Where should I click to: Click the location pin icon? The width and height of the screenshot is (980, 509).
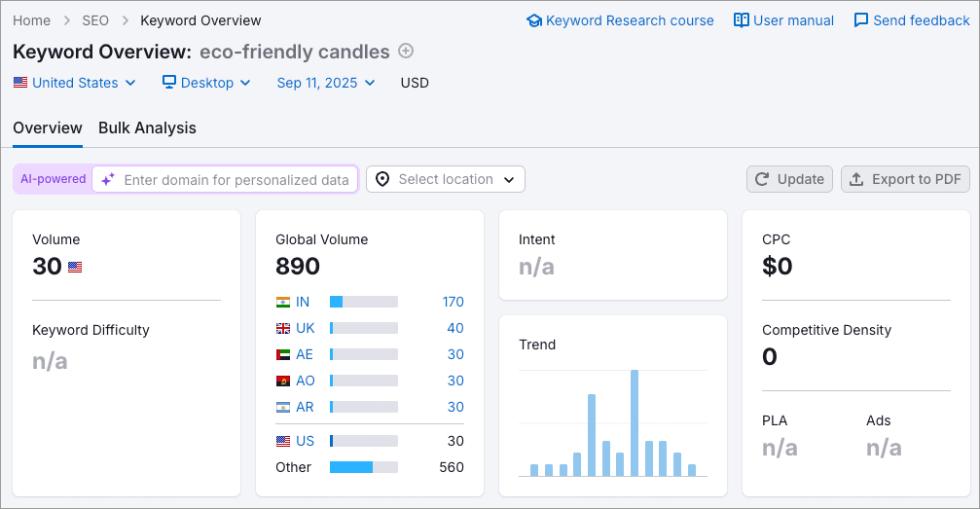[382, 179]
